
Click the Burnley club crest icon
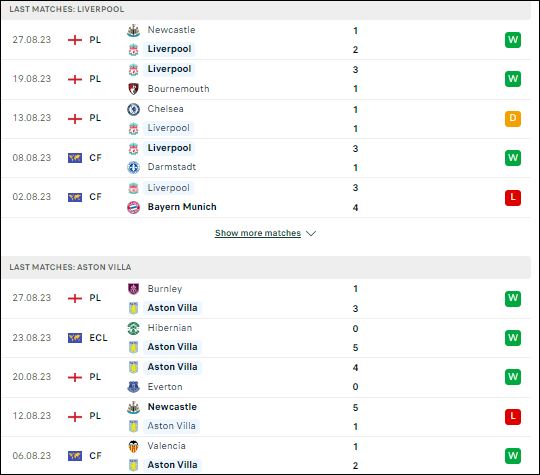click(x=133, y=289)
